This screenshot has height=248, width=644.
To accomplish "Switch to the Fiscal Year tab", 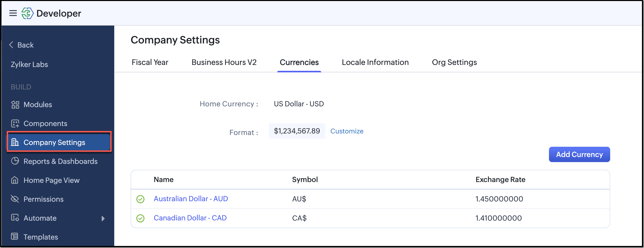I will click(150, 62).
